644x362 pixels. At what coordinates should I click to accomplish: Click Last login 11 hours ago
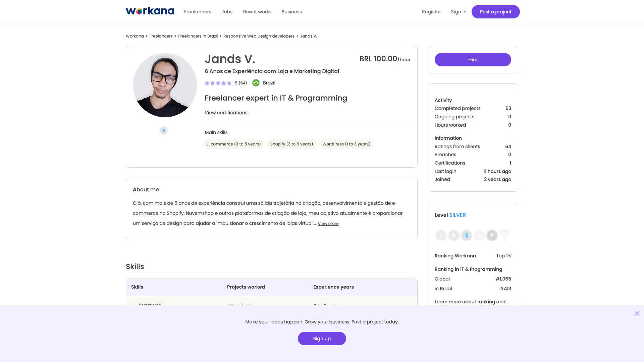pos(473,171)
